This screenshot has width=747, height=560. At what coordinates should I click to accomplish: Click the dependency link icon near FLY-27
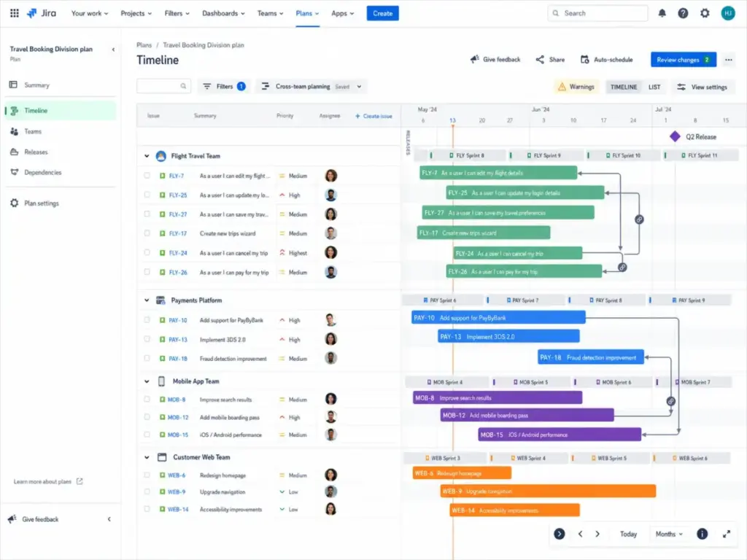click(x=639, y=219)
